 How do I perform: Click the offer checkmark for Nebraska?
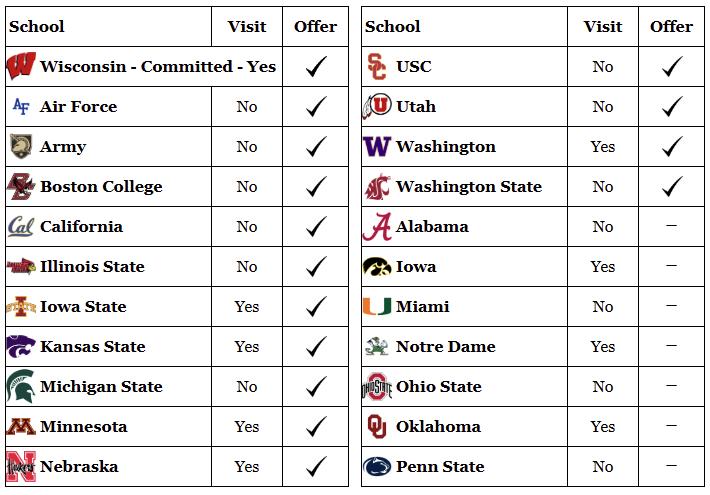[x=316, y=467]
